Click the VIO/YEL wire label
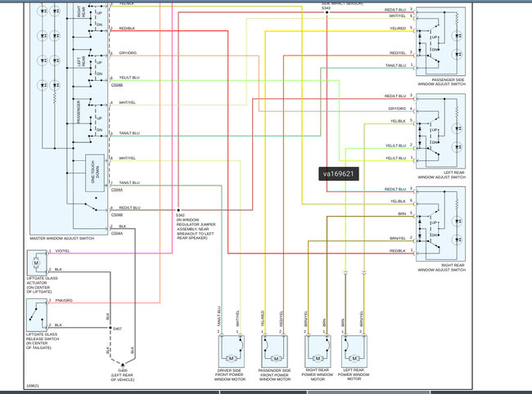The image size is (532, 394). point(62,251)
